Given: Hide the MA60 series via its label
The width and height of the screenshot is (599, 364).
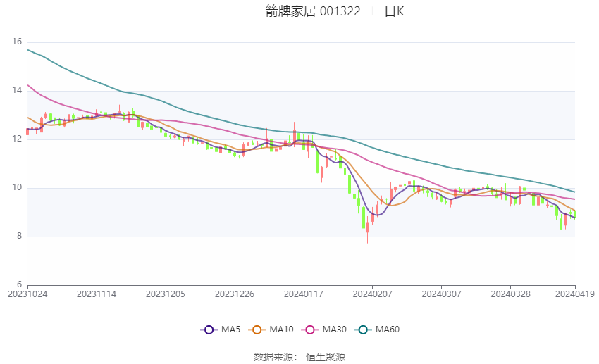Looking at the screenshot, I should tap(387, 330).
